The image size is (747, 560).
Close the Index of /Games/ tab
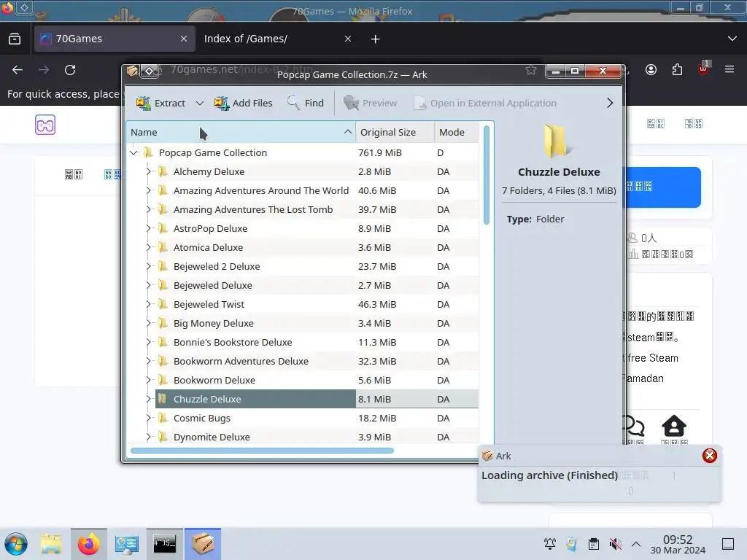coord(348,39)
